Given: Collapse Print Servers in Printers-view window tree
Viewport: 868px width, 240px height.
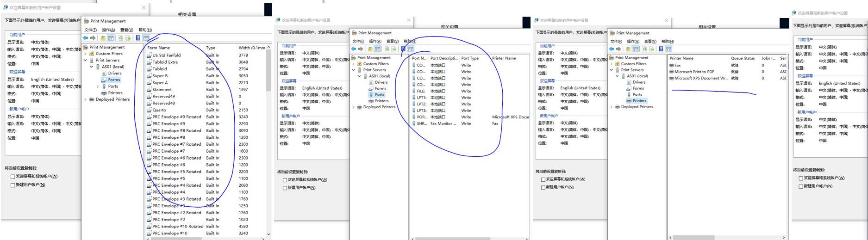Looking at the screenshot, I should [611, 70].
